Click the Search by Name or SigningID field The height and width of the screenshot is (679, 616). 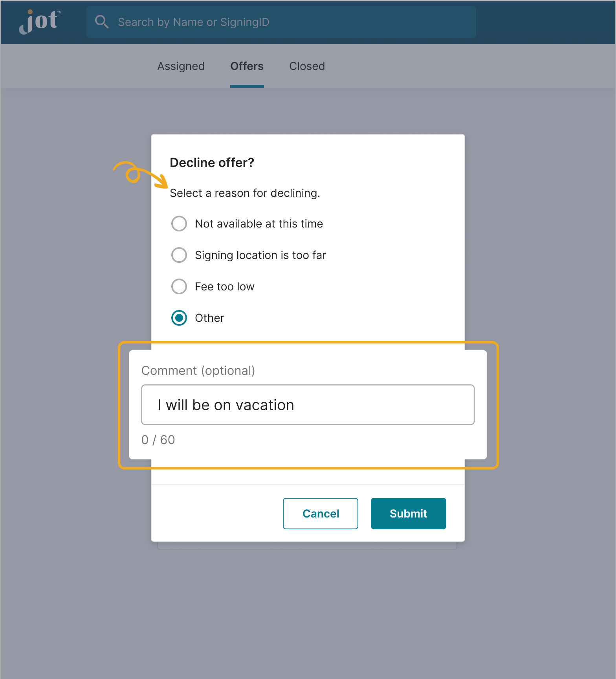pos(281,22)
